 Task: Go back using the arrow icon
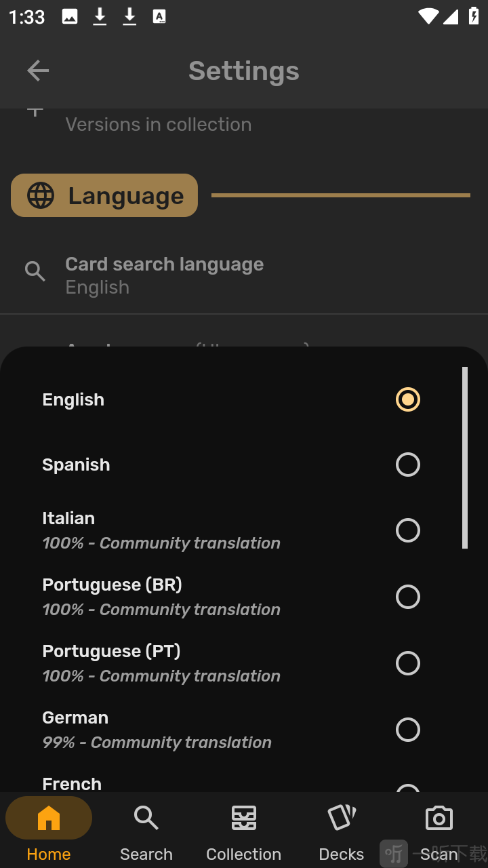tap(38, 71)
